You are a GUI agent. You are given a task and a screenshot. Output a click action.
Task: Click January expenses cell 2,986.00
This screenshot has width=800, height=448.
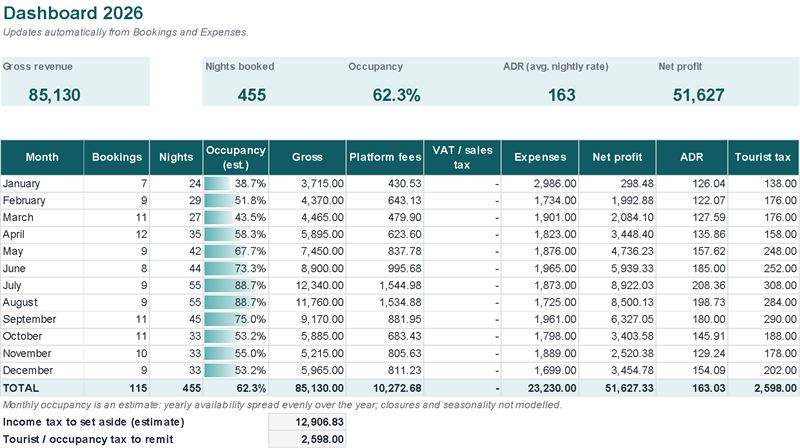(x=540, y=184)
